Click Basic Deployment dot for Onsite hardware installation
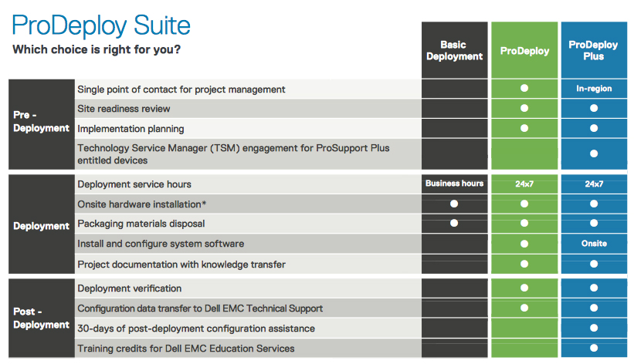Screen dimensions: 634x364 point(454,204)
